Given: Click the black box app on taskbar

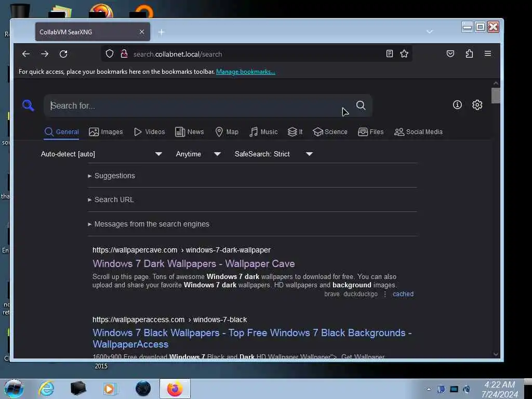Looking at the screenshot, I should (x=78, y=389).
